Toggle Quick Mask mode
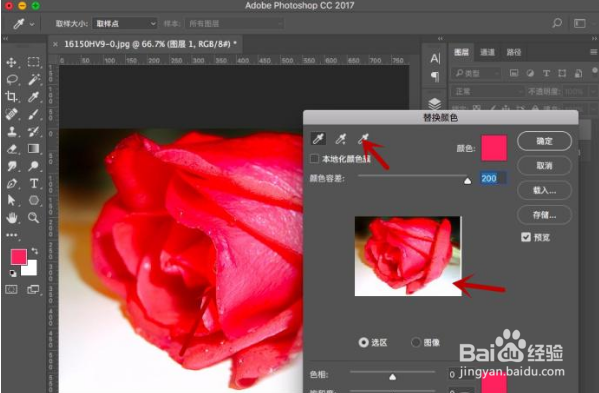 pos(11,289)
